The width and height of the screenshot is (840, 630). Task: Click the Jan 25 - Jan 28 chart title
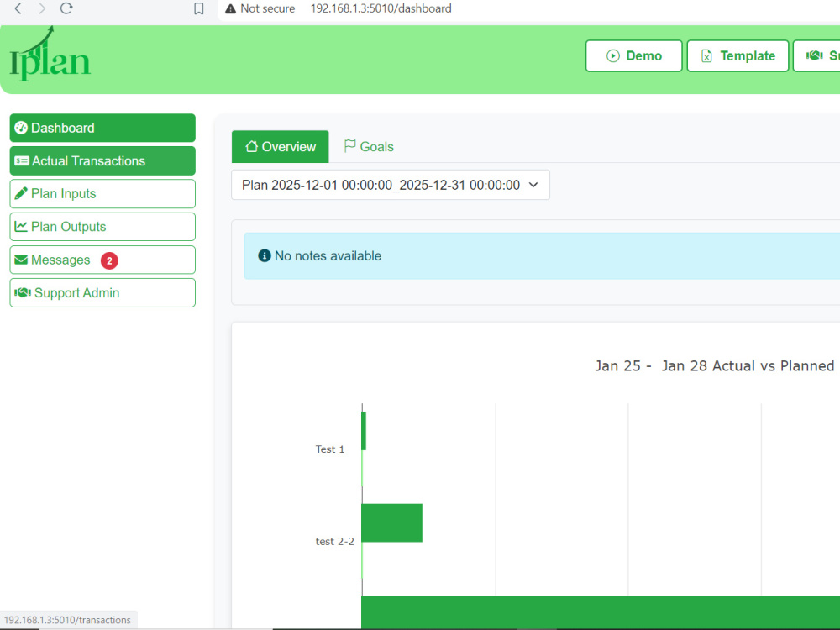click(715, 365)
